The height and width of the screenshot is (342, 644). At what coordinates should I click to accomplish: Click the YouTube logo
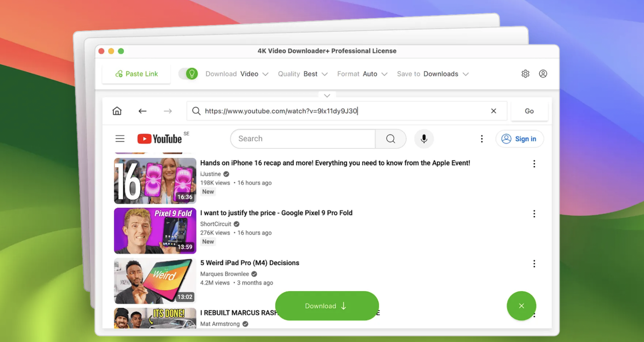click(160, 139)
